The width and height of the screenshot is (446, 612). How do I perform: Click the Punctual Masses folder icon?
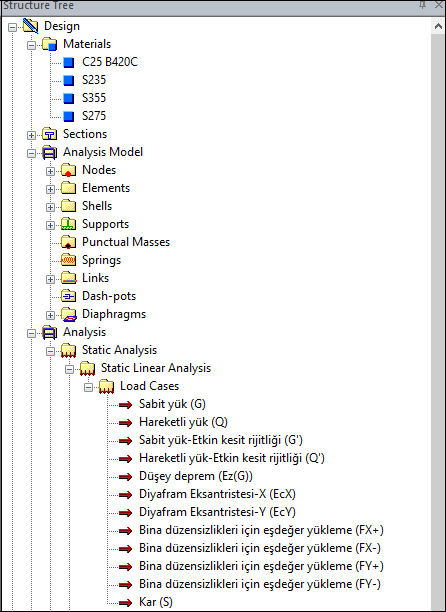tap(68, 242)
